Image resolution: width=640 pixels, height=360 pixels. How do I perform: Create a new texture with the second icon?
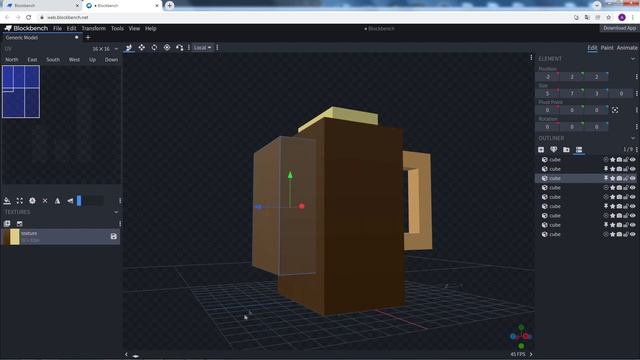20,223
